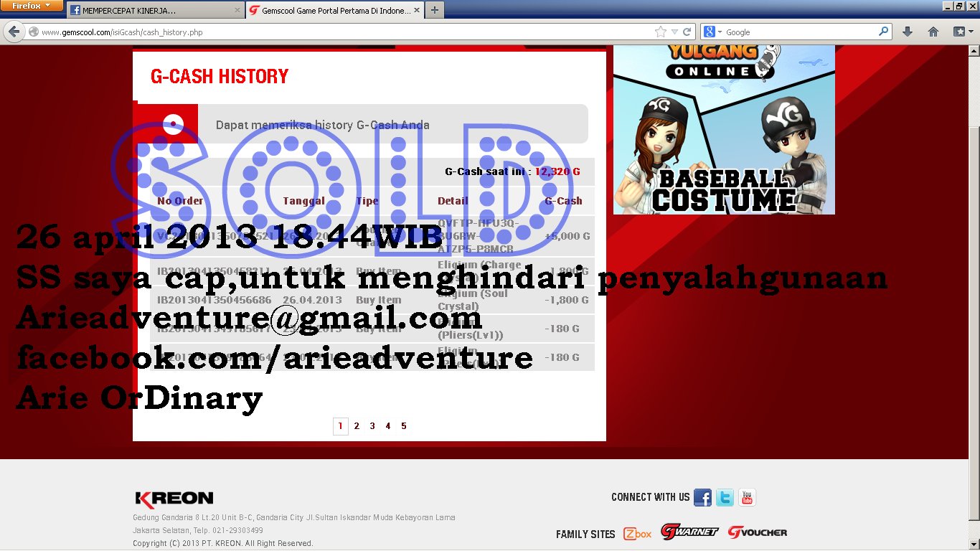The height and width of the screenshot is (551, 980).
Task: Close the MEMPERCEPAT KINERJA tab
Action: pyautogui.click(x=237, y=11)
